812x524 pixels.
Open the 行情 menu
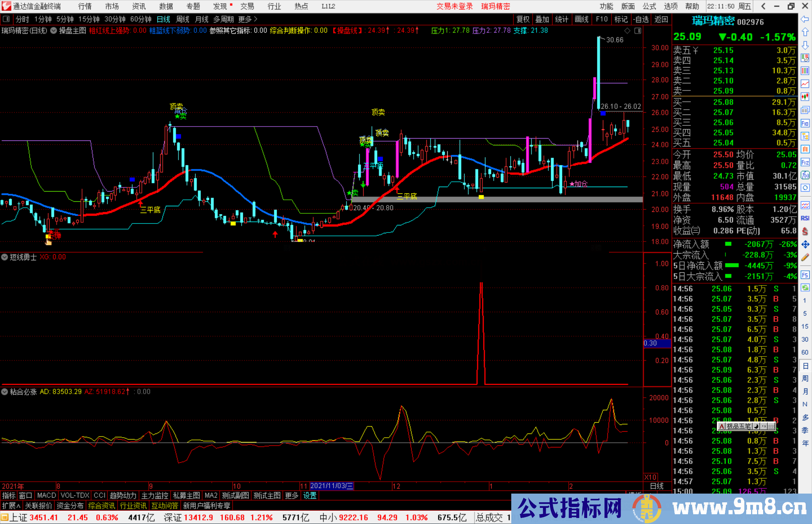85,6
